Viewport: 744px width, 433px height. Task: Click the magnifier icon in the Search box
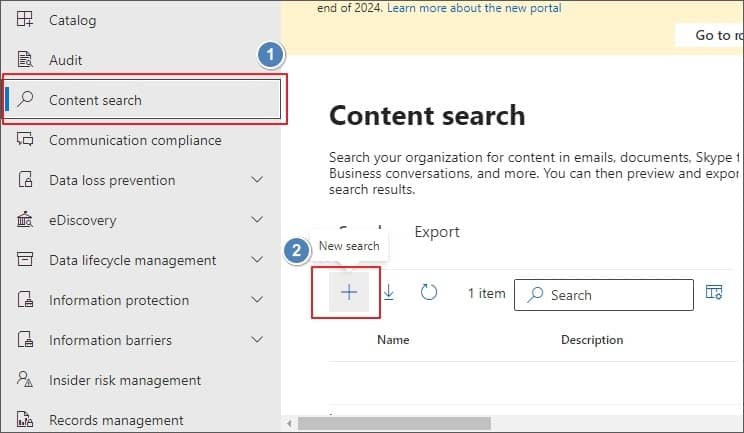click(x=535, y=295)
